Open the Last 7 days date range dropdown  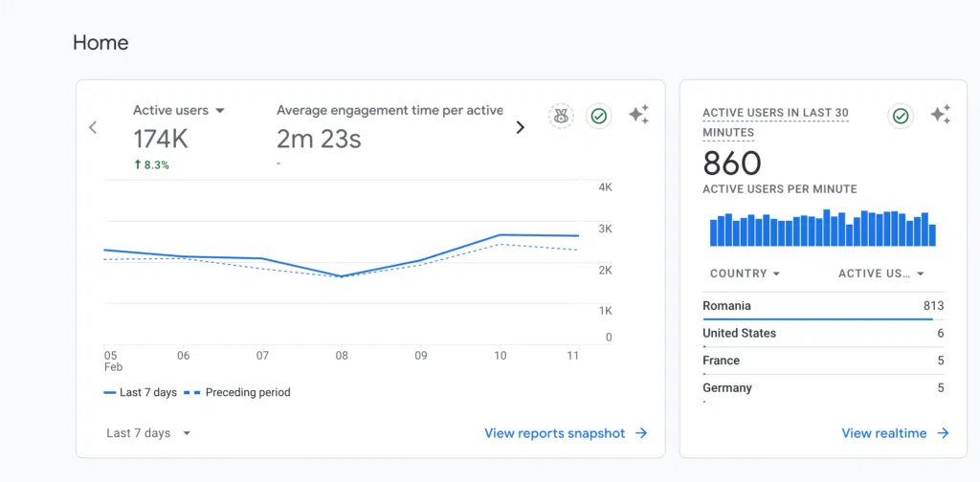[148, 433]
